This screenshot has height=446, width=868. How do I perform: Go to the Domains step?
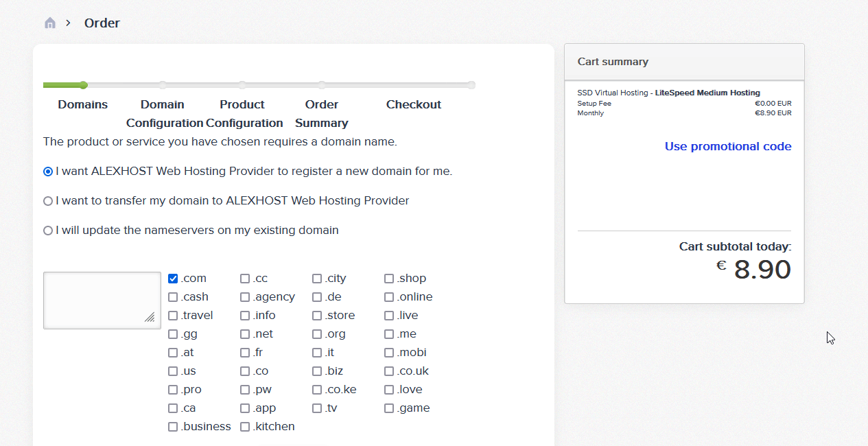(x=83, y=104)
